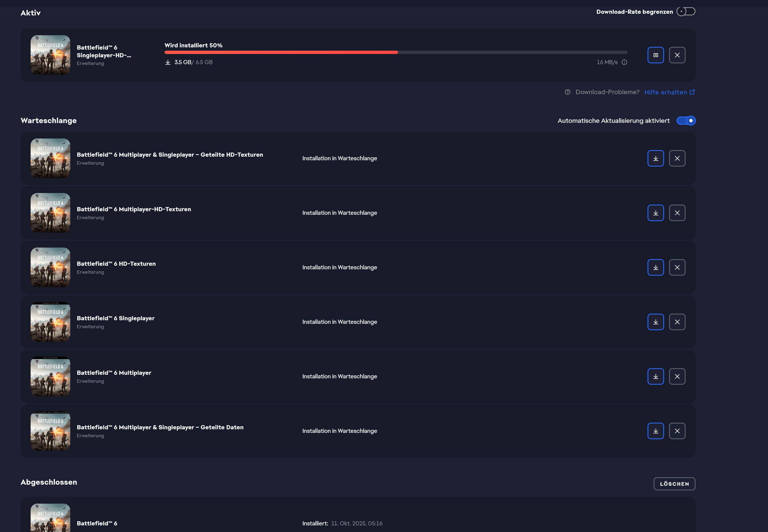Remove Battlefield 6 Singleplayer from queue

(x=677, y=322)
